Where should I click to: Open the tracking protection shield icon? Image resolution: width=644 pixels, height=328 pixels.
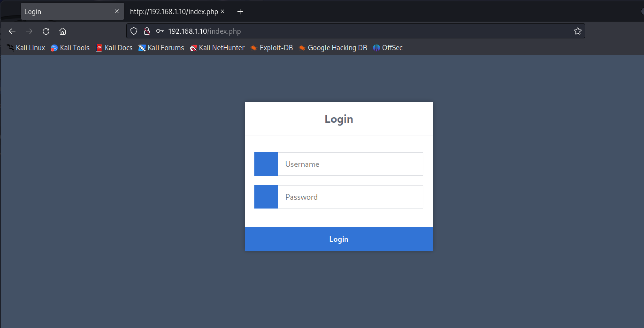coord(134,31)
